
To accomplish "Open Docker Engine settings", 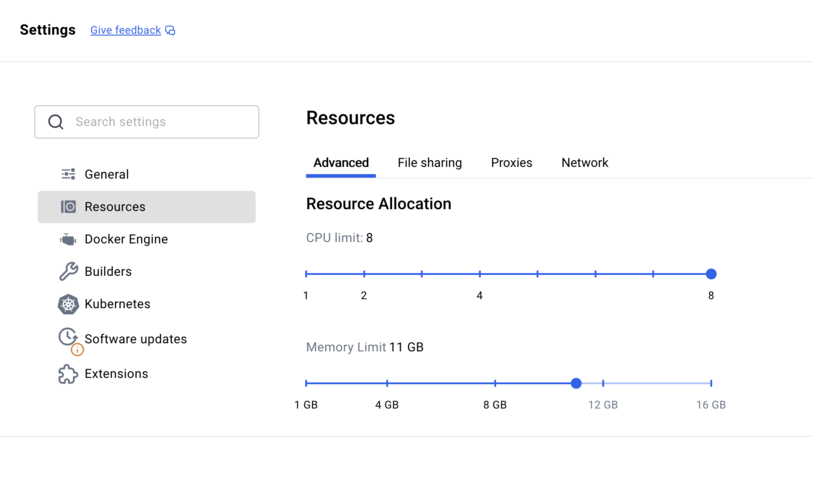I will coord(147,239).
